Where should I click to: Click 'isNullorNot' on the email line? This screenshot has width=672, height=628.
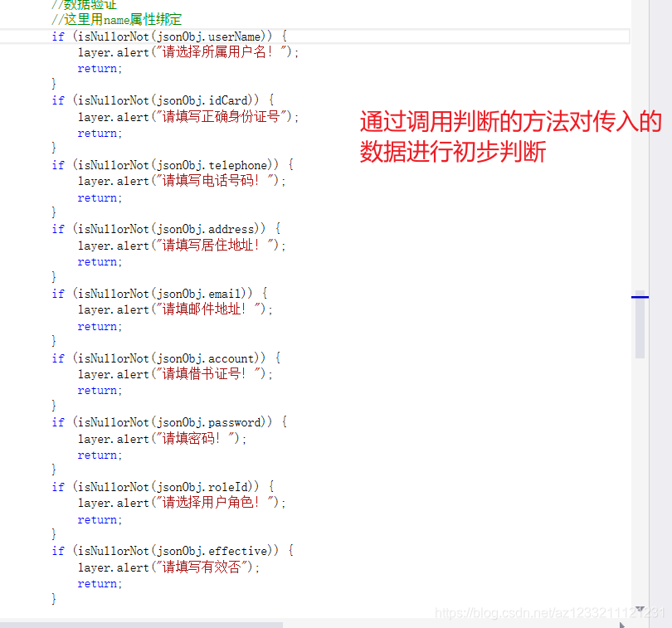(113, 294)
